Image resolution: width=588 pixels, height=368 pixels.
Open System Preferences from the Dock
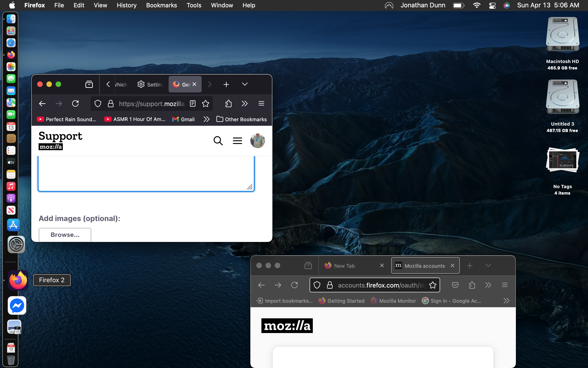[16, 244]
